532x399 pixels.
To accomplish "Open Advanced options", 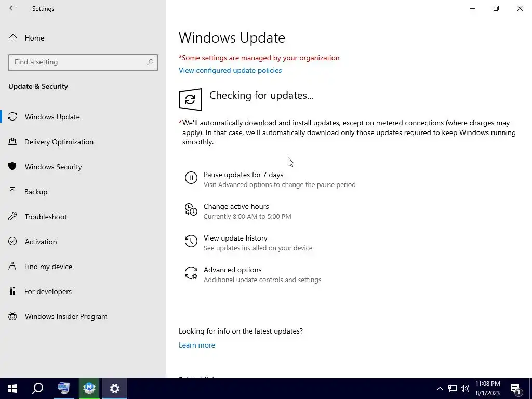I will click(x=232, y=270).
